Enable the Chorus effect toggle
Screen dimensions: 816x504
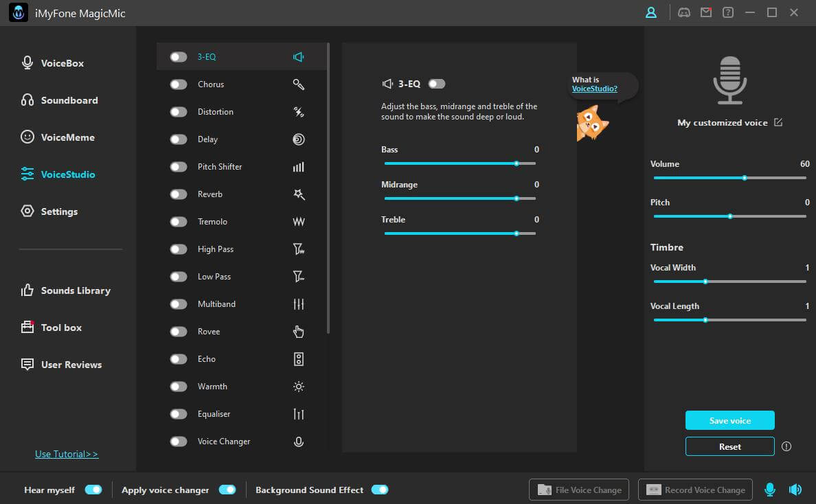[x=179, y=84]
